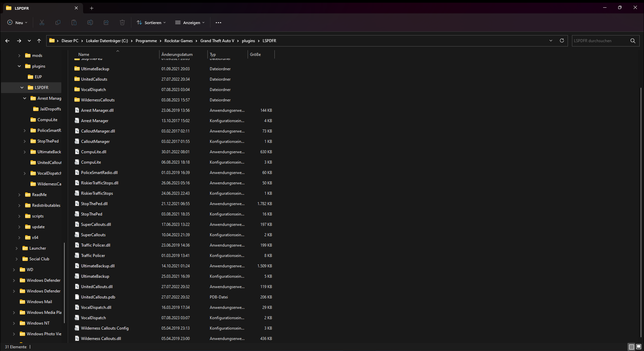Click the back navigation arrow
Image resolution: width=644 pixels, height=351 pixels.
[7, 40]
